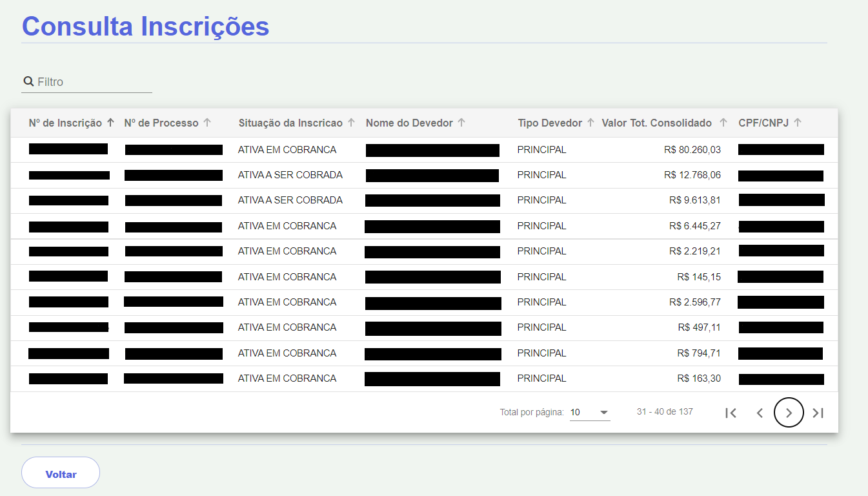Viewport: 868px width, 496px height.
Task: Sort by Nome do Devedor arrow icon
Action: [x=461, y=123]
